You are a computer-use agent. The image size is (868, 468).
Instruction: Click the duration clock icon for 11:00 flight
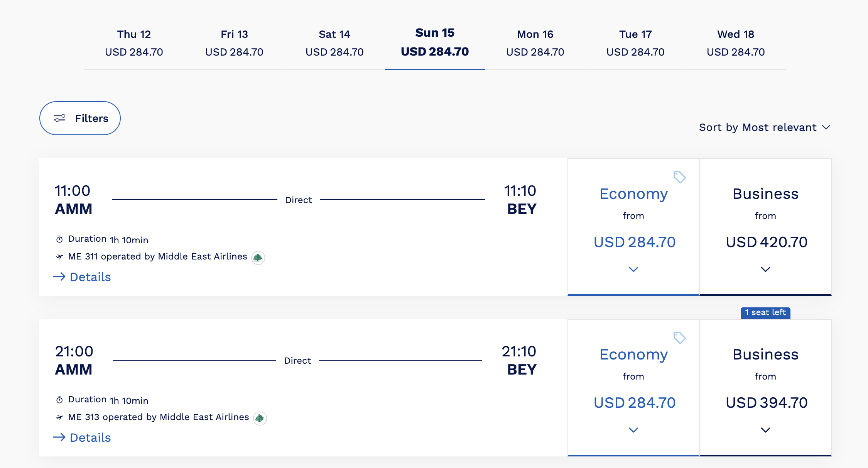click(x=59, y=239)
